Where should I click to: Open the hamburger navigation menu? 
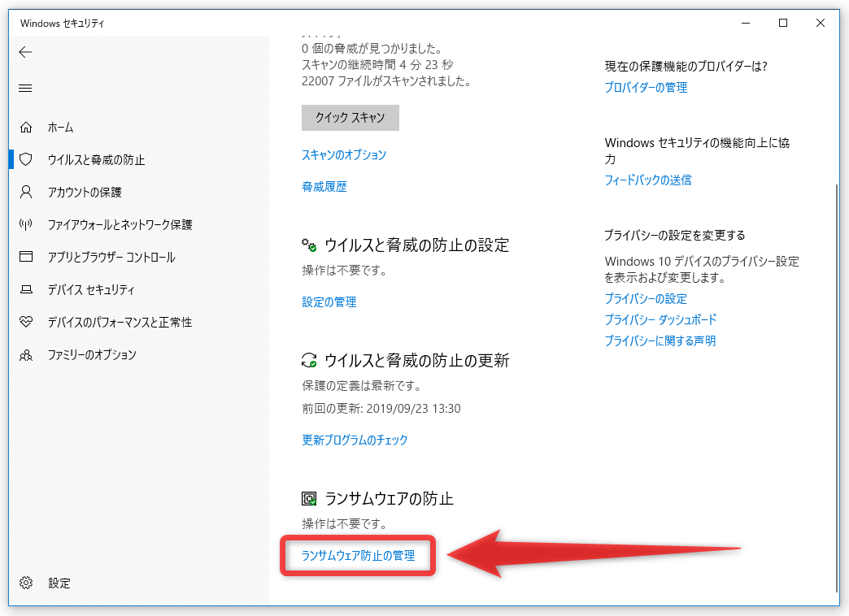[25, 89]
